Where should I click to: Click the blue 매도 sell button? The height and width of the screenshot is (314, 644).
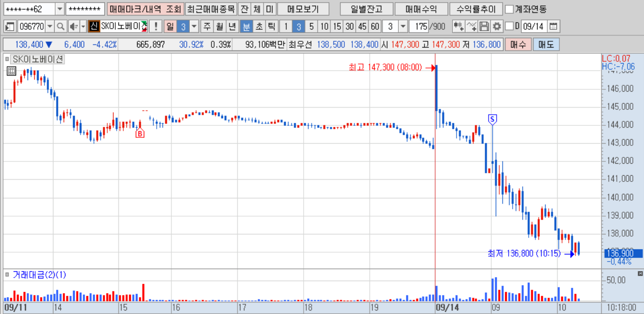[x=546, y=44]
